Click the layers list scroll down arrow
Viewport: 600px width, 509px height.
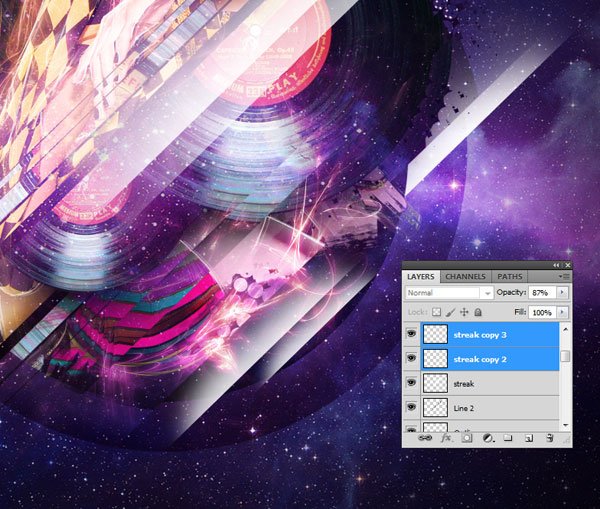[565, 425]
